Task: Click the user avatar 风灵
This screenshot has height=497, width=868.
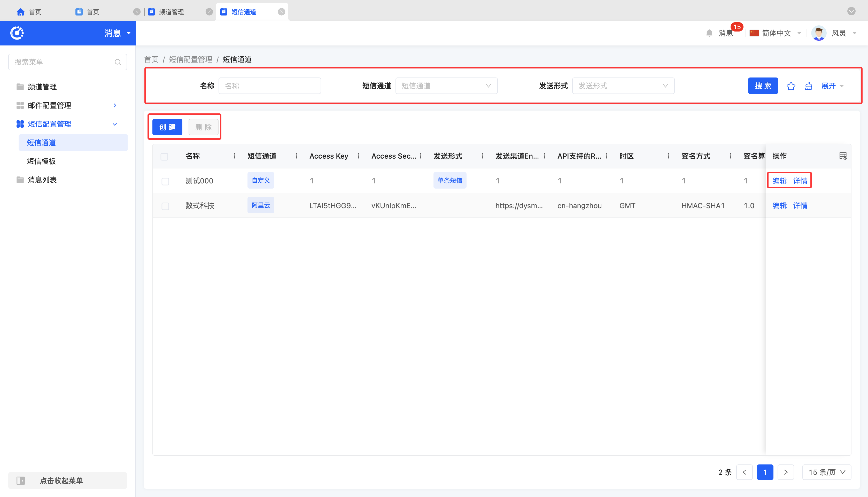Action: pos(818,33)
